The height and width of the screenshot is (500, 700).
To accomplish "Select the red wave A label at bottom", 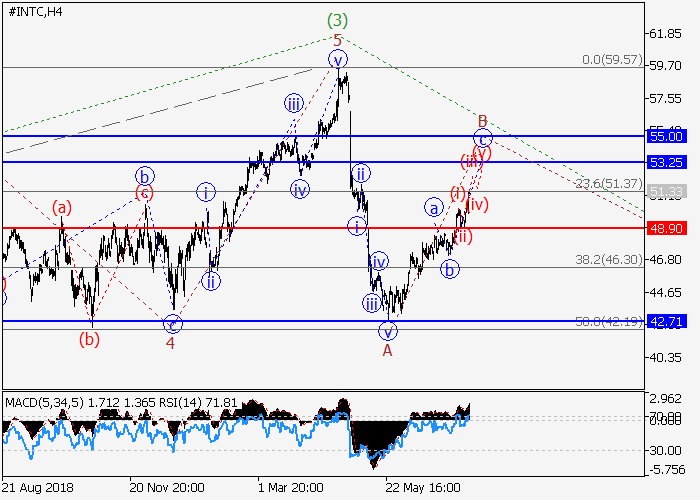I will [x=387, y=350].
